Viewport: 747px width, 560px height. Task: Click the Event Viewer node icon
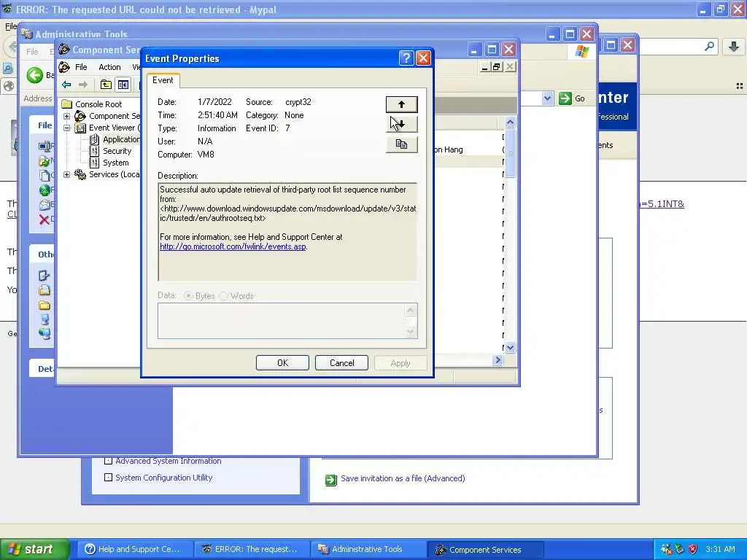pyautogui.click(x=80, y=128)
